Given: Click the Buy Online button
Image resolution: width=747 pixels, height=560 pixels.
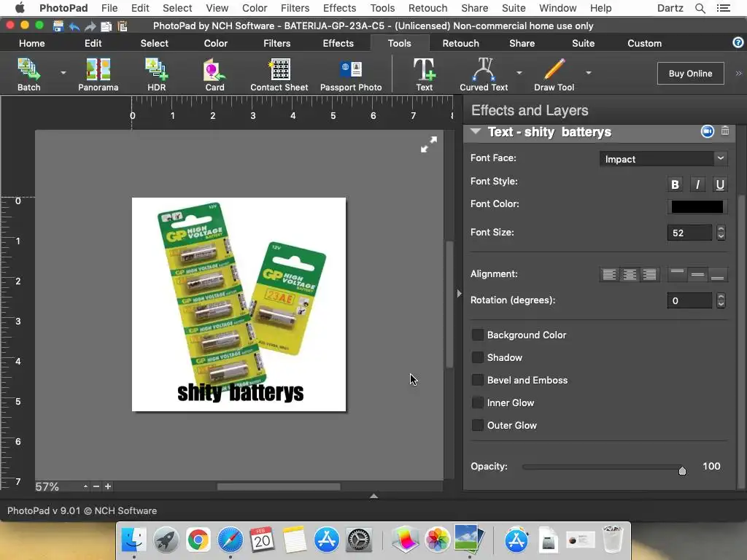Looking at the screenshot, I should tap(690, 74).
